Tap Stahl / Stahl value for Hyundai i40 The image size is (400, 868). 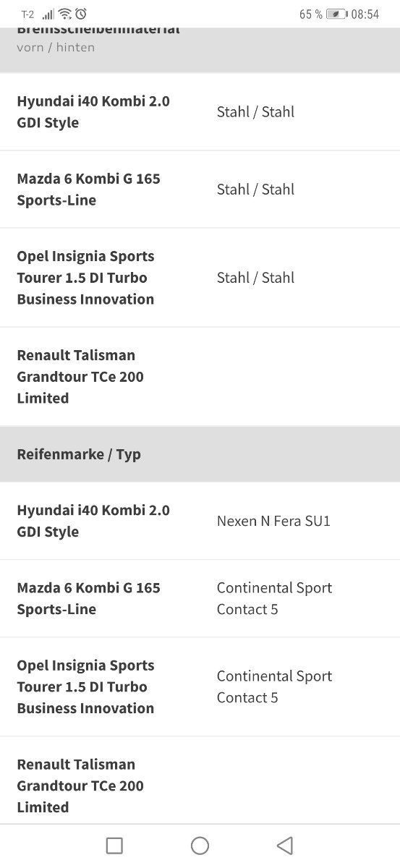pos(255,111)
